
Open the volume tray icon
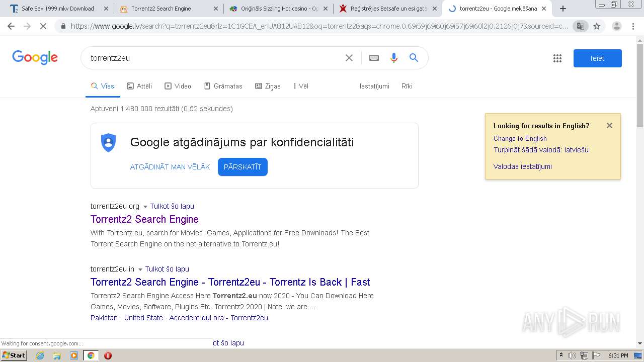[572, 355]
